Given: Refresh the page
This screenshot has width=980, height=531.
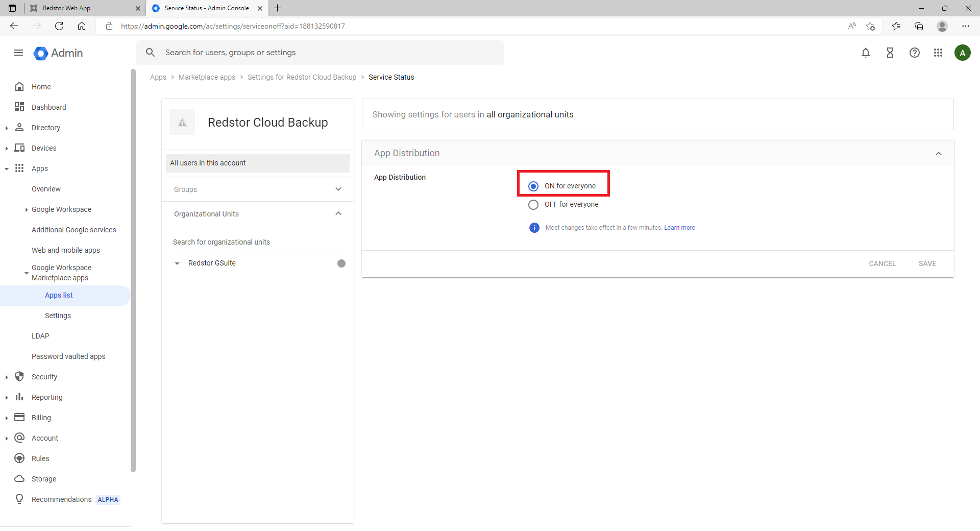Looking at the screenshot, I should [x=59, y=26].
